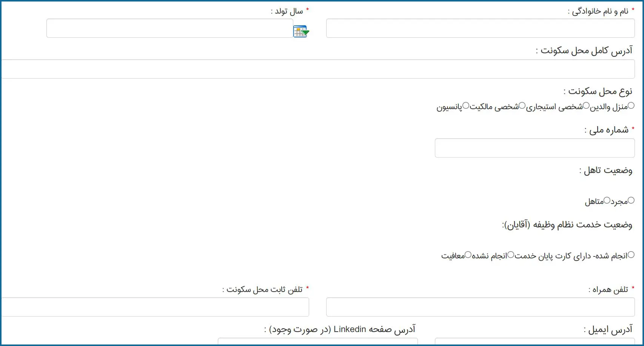Image resolution: width=644 pixels, height=346 pixels.
Task: Select the شخصی مالکیت radio button
Action: (x=522, y=106)
